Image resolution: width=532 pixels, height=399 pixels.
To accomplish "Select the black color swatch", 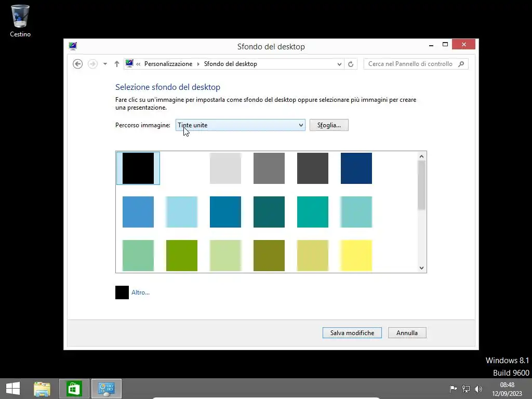I will click(138, 168).
